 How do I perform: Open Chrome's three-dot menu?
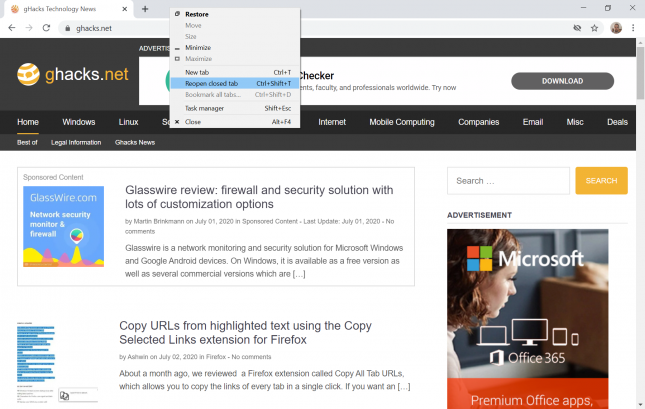(633, 28)
